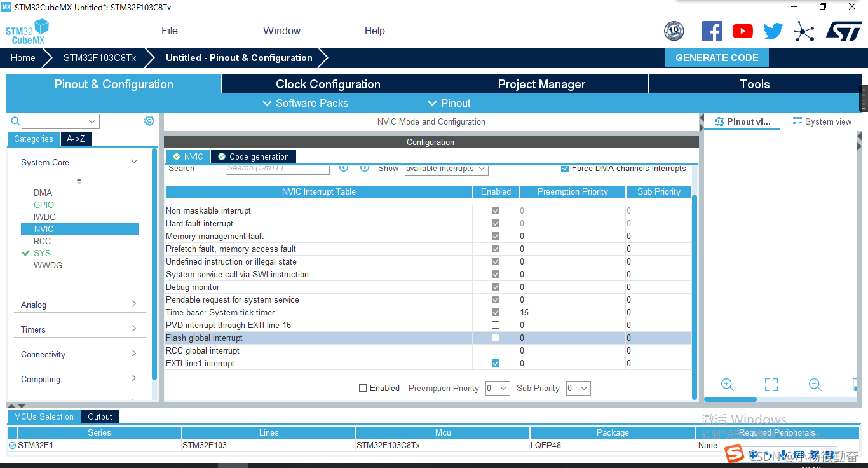Disable EXTI line1 interrupt checkbox

(x=496, y=363)
